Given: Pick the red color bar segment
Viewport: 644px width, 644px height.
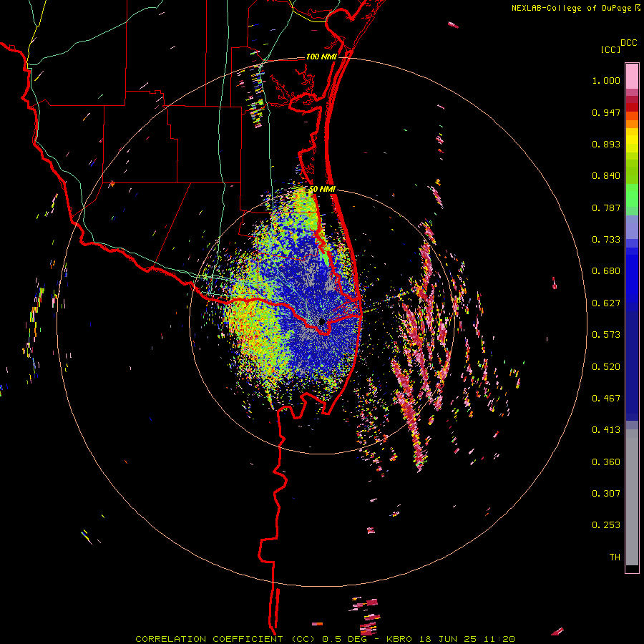Looking at the screenshot, I should 632,107.
